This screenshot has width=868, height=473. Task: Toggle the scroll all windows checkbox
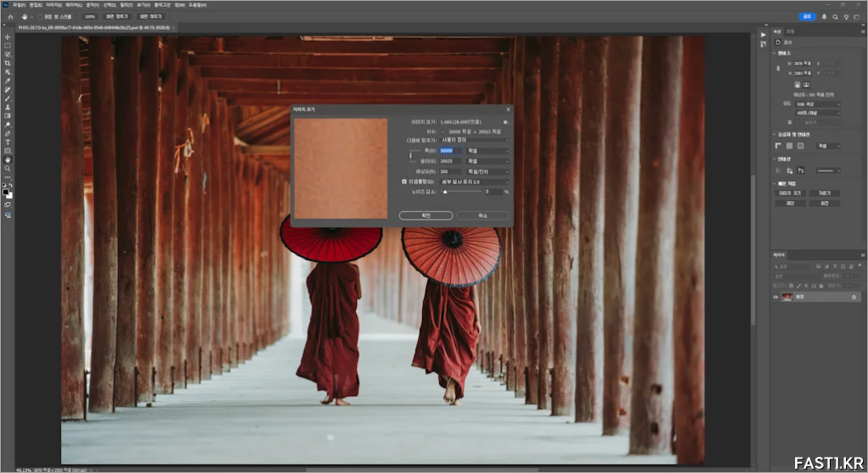click(40, 16)
